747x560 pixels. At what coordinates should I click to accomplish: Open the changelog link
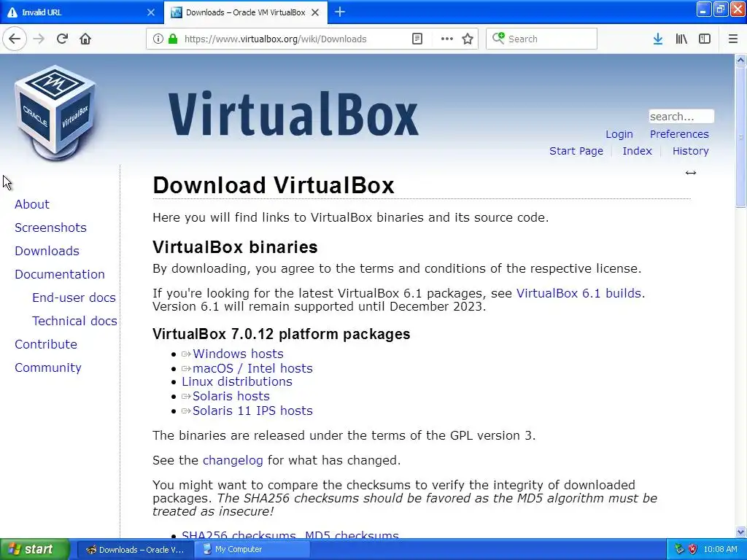tap(233, 461)
